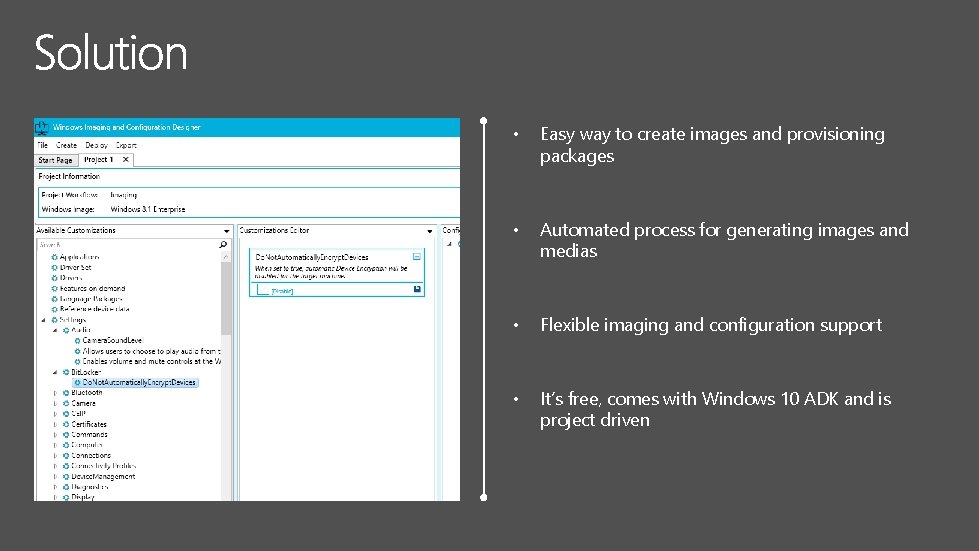The image size is (979, 551).
Task: Click the value link in the customization card
Action: tap(282, 291)
